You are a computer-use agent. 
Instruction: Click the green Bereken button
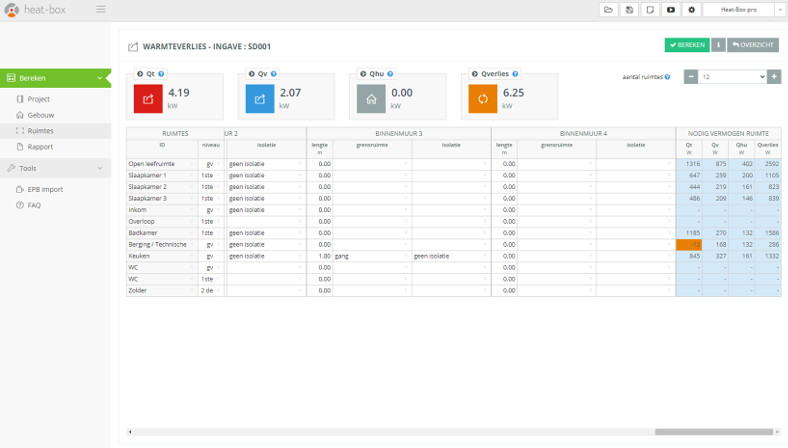pos(686,45)
